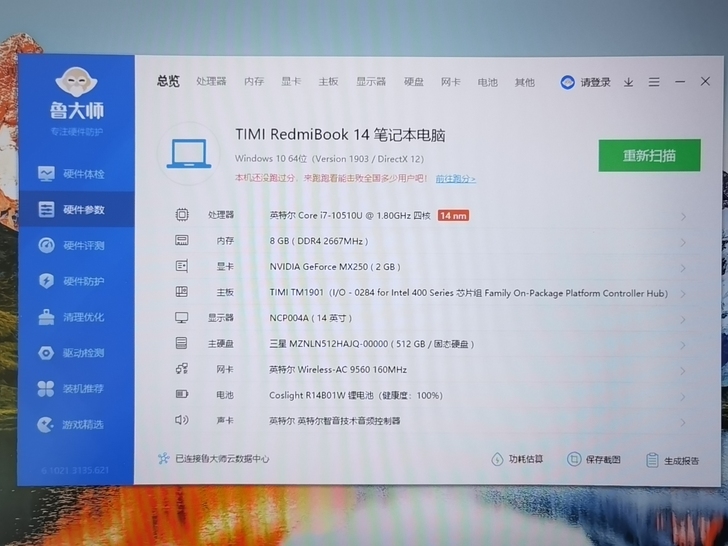Switch to the 总览 tab

tap(168, 81)
